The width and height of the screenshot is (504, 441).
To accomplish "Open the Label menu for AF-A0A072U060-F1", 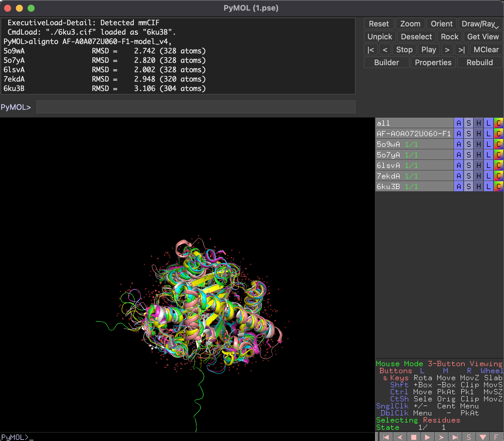I will tap(488, 134).
